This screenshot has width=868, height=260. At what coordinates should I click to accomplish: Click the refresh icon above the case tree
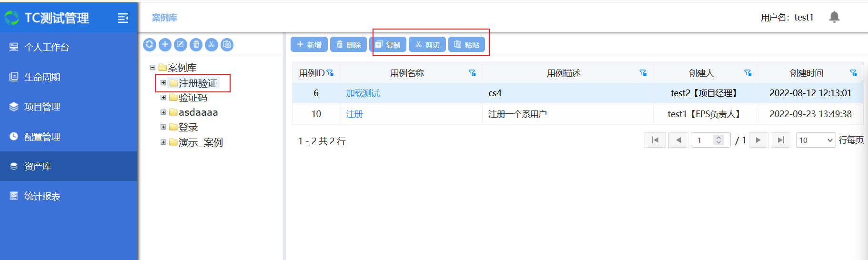point(150,45)
